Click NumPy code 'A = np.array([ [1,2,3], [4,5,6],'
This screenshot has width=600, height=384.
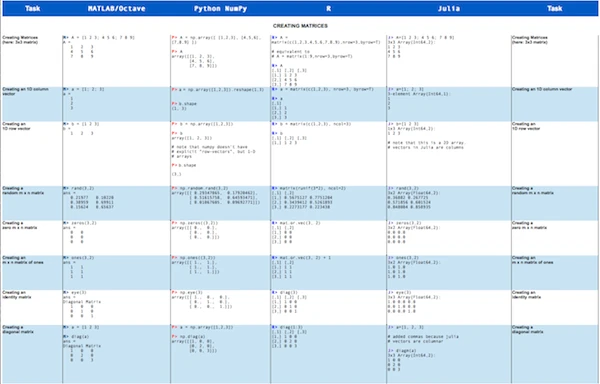click(x=219, y=37)
